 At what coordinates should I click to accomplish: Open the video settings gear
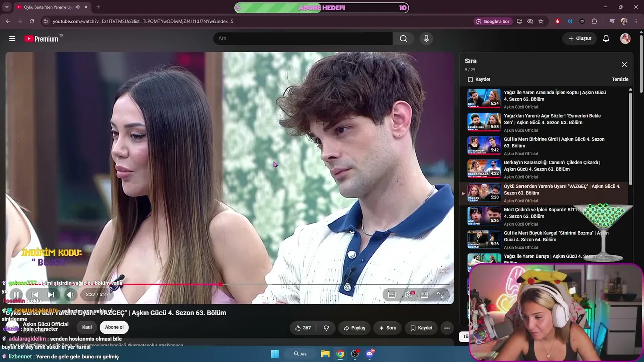[x=408, y=295]
